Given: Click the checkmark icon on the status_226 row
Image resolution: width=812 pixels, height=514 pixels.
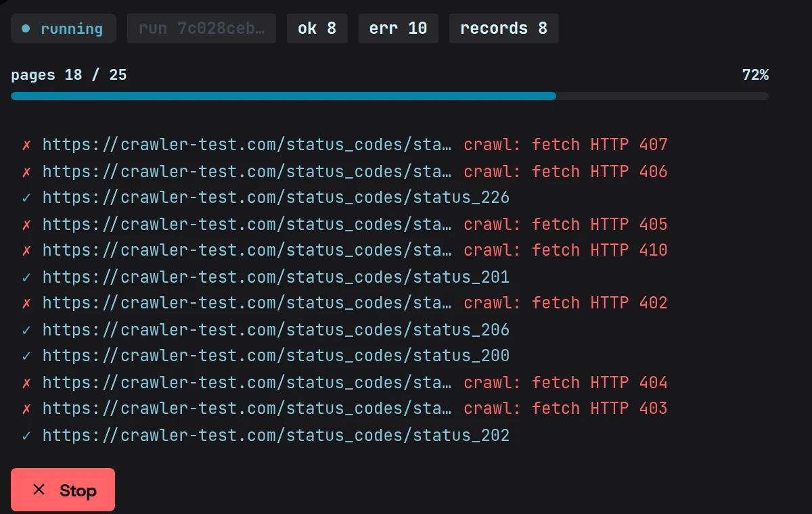Looking at the screenshot, I should coord(26,197).
